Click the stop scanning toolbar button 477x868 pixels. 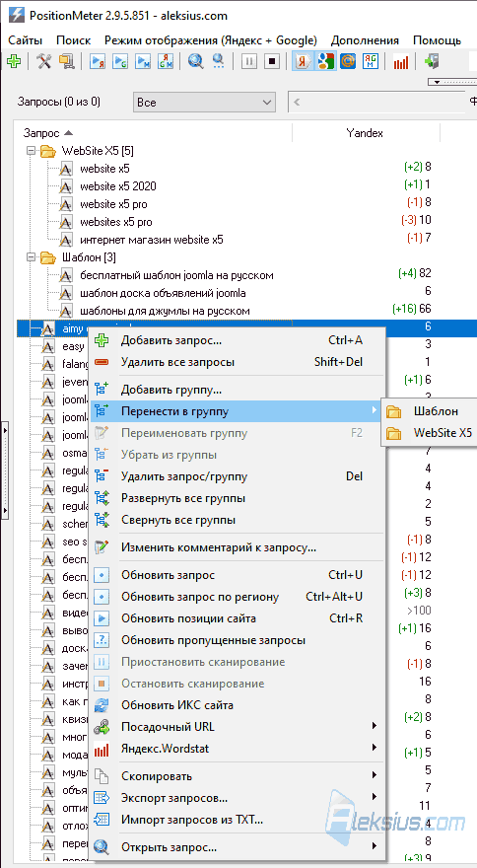272,61
